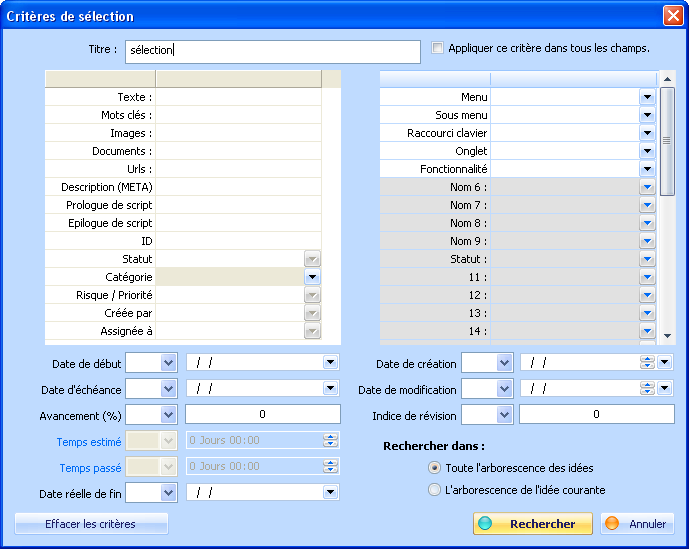
Task: Open the Raccourci clavier dropdown
Action: point(647,133)
